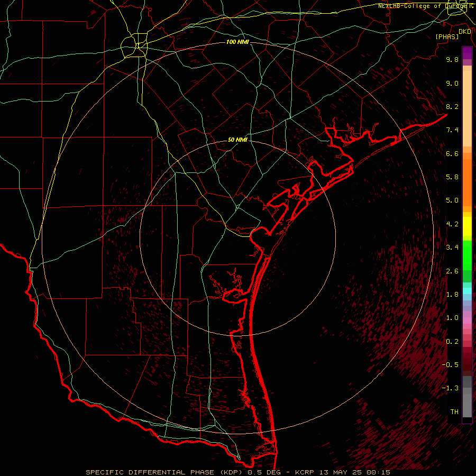Click the cyan band of the color bar
The width and height of the screenshot is (476, 476).
467,291
